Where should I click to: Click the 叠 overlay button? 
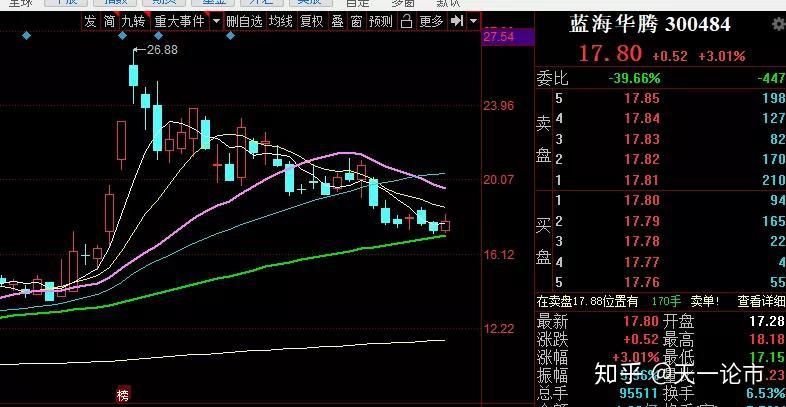338,22
